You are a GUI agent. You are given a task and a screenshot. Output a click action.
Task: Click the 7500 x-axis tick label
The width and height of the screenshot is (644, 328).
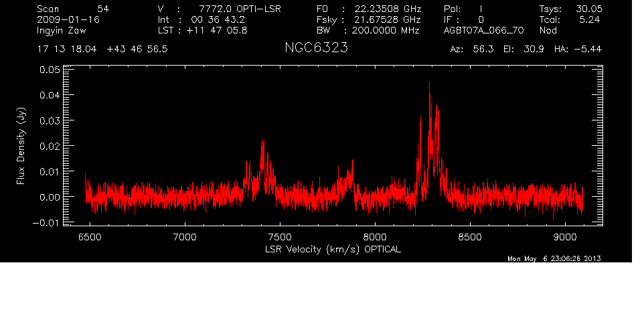click(280, 236)
